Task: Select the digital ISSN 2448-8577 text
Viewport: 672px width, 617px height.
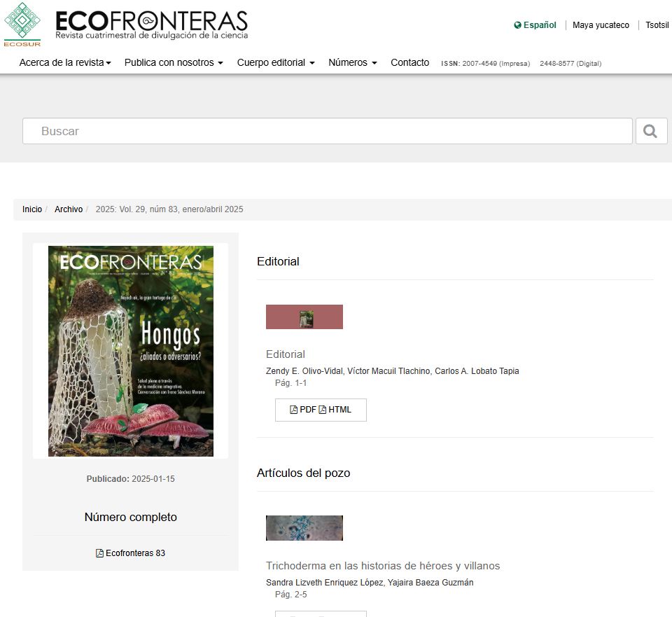Action: pyautogui.click(x=570, y=64)
